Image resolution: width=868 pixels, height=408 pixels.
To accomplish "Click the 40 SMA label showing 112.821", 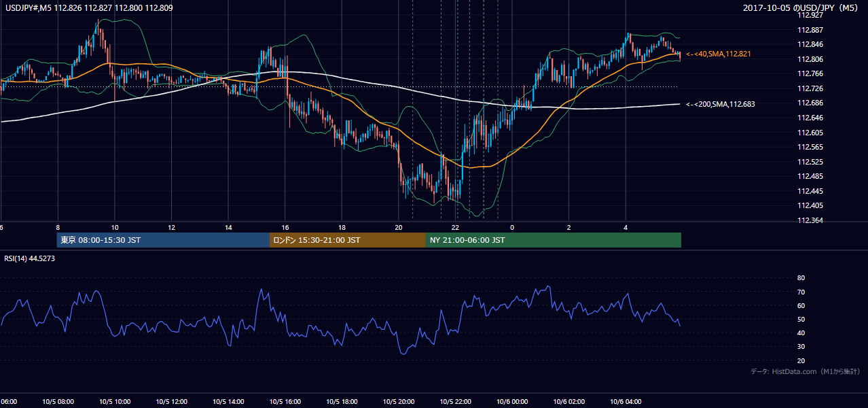I will pos(719,54).
